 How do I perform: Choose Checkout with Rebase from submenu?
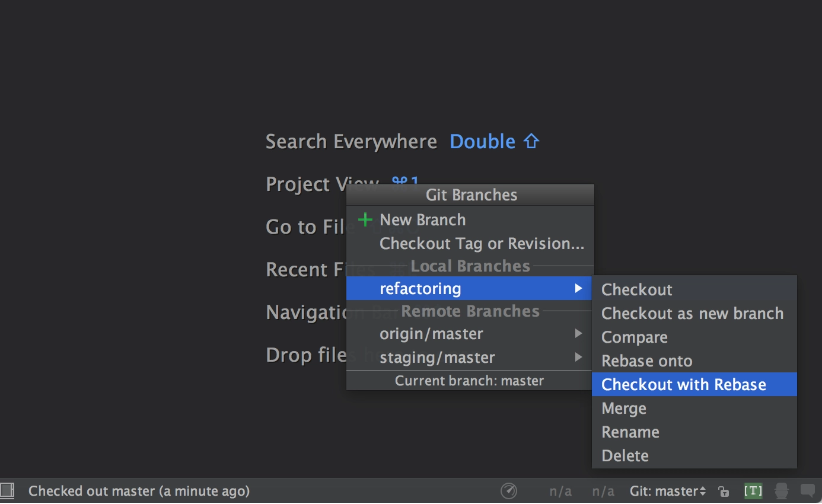coord(694,384)
